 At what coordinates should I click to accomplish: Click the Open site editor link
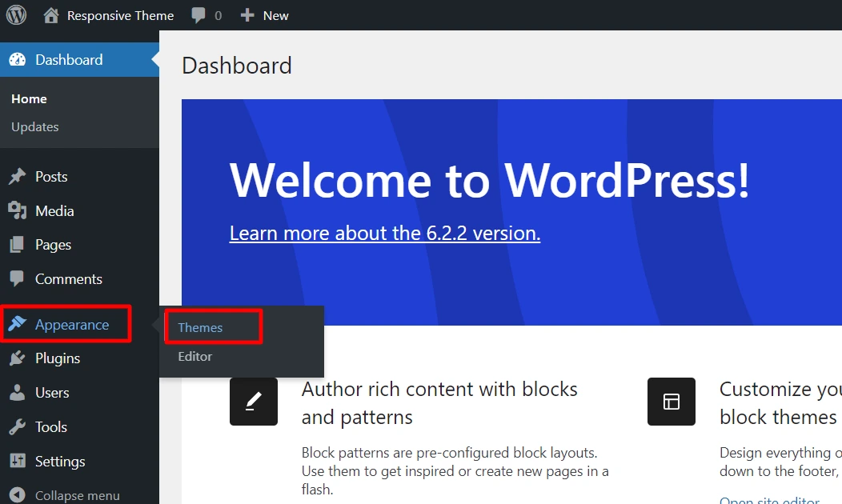(x=769, y=500)
